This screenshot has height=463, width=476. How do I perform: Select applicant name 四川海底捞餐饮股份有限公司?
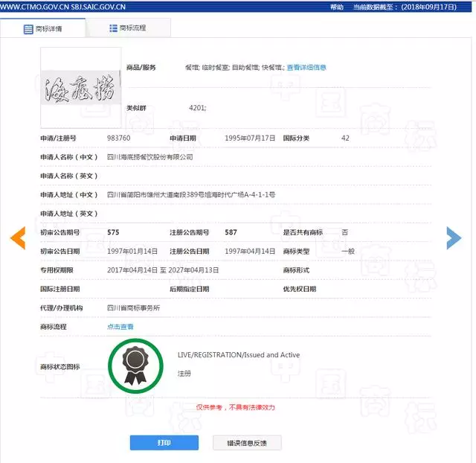click(x=149, y=157)
